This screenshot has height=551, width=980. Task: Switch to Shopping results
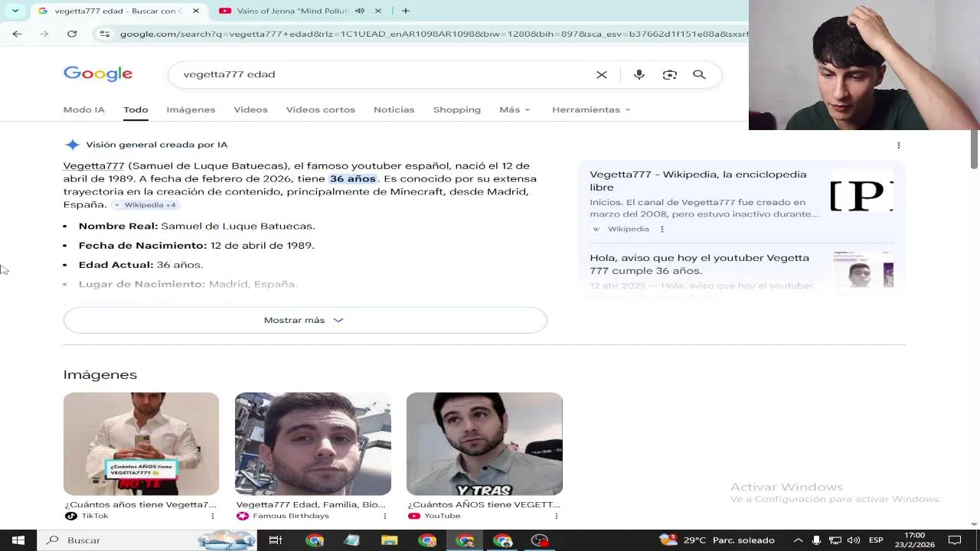(x=457, y=109)
